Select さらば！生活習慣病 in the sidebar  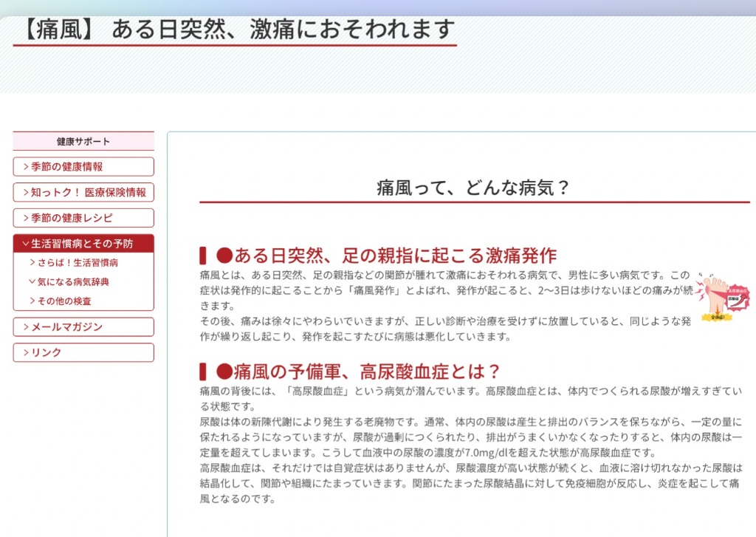pyautogui.click(x=78, y=262)
